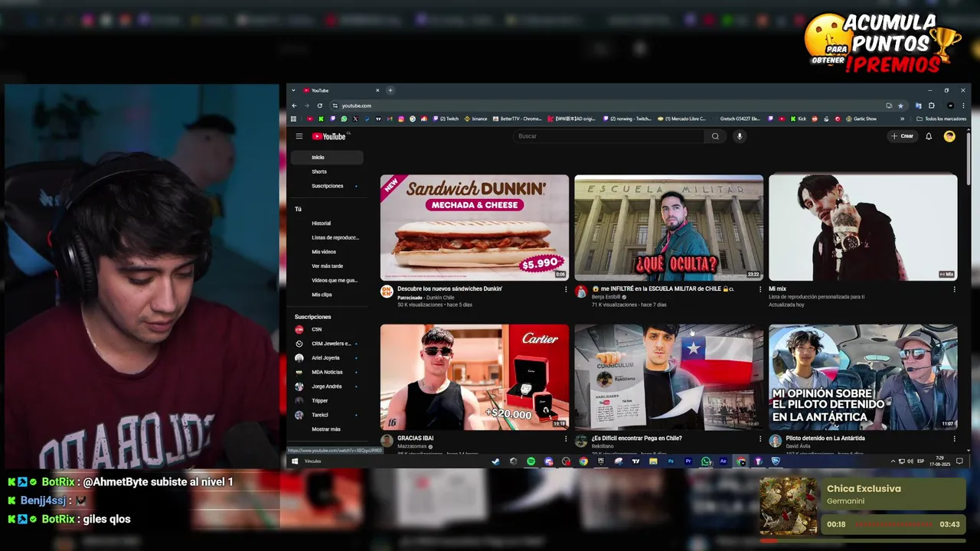Open Historial in the sidebar
The image size is (980, 551).
click(327, 223)
